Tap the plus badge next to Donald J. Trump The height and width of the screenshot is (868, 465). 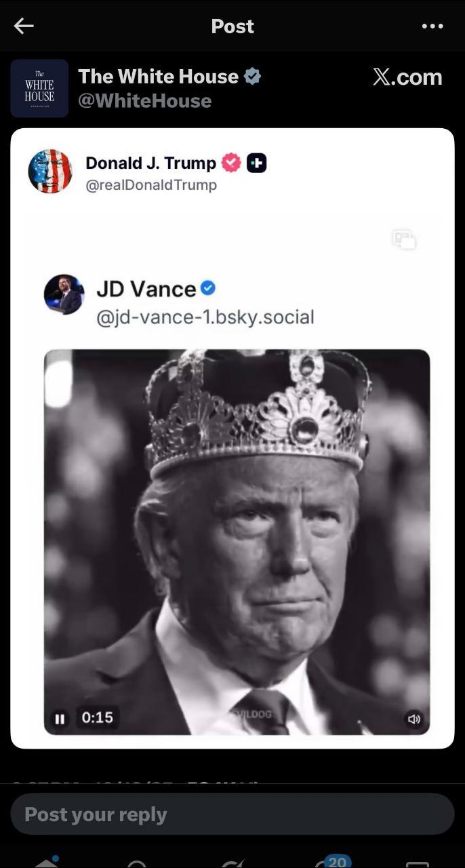(x=256, y=163)
